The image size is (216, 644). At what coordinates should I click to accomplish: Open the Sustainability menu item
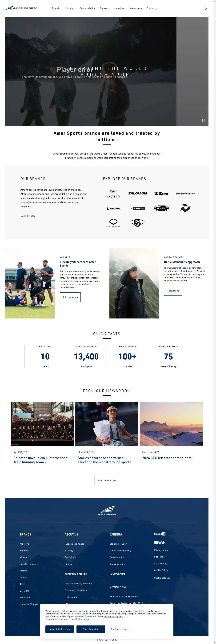click(87, 8)
